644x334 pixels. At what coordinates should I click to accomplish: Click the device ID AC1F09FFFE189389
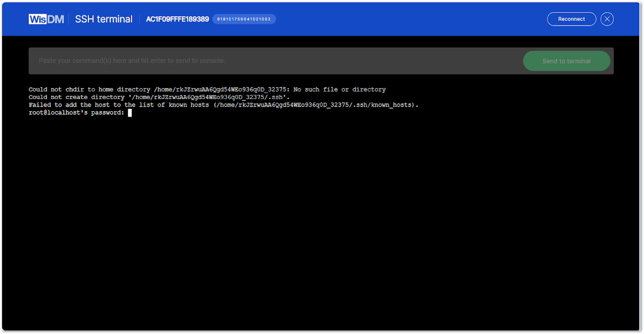[178, 19]
